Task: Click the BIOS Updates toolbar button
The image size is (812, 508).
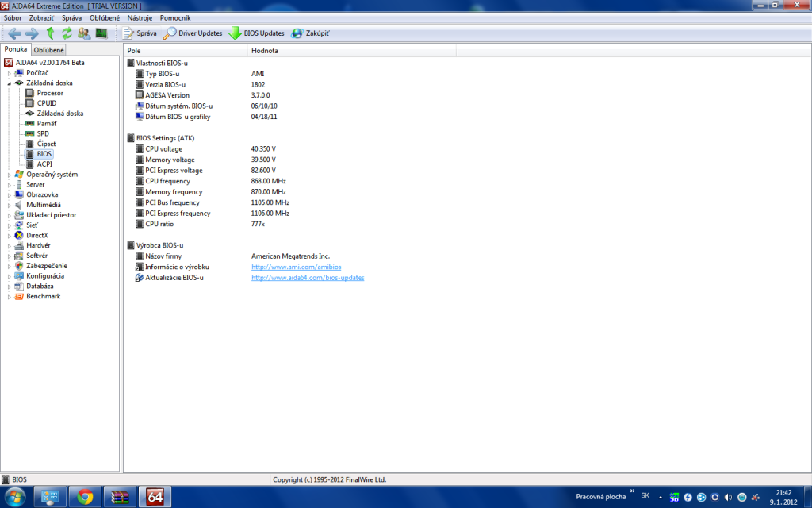Action: (x=256, y=33)
